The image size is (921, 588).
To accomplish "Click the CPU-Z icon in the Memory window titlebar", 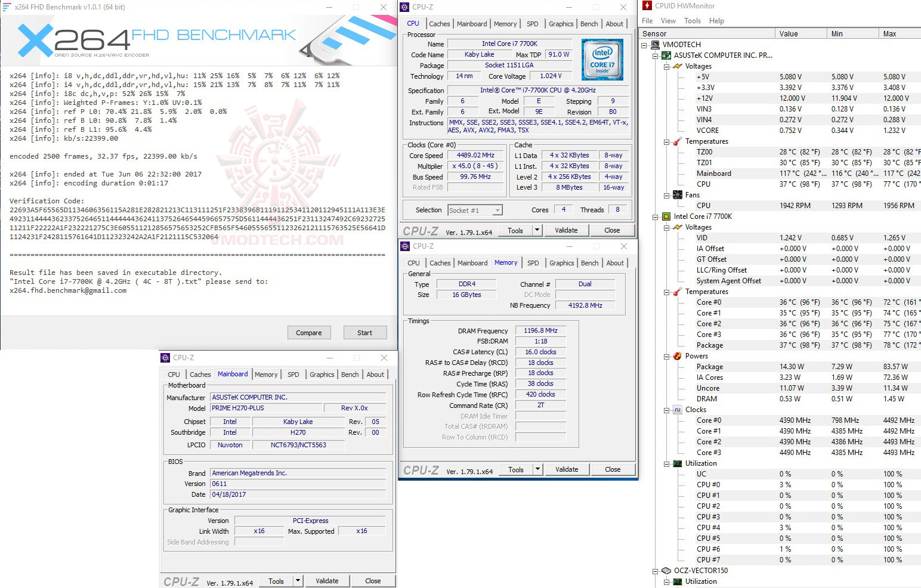I will [406, 246].
